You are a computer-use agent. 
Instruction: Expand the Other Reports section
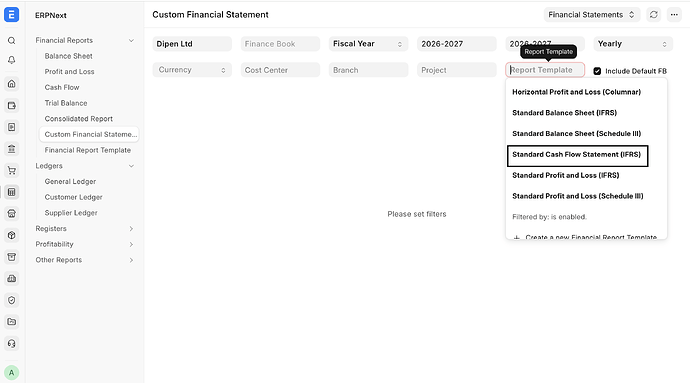point(131,260)
